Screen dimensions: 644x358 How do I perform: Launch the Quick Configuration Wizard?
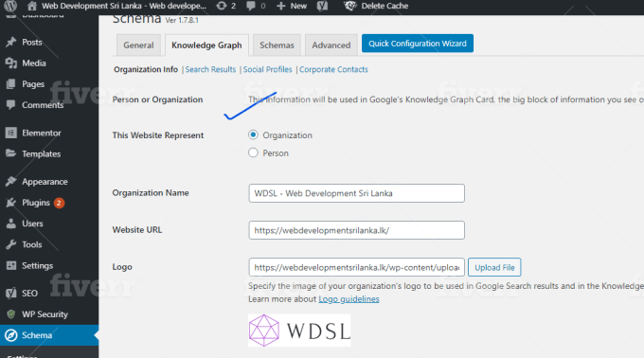pos(418,44)
